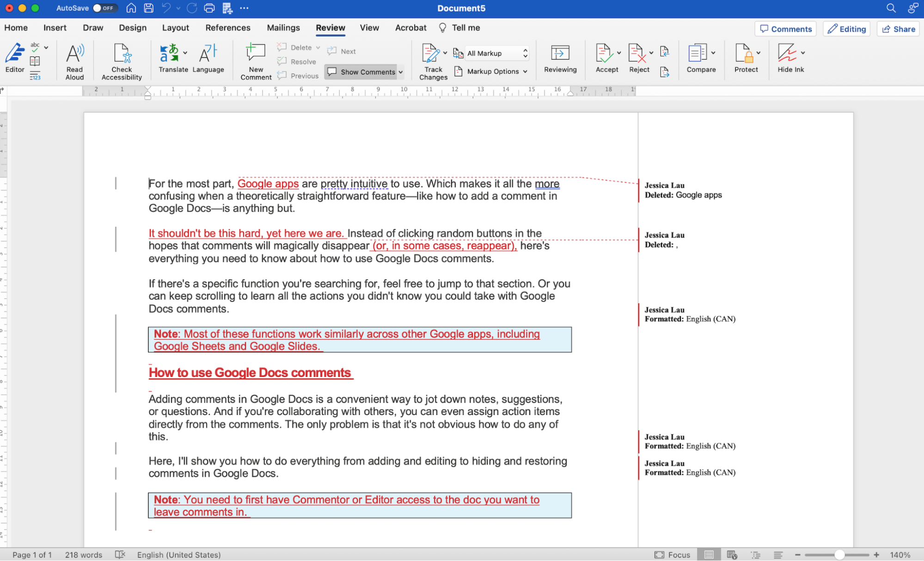Switch to Web Layout view
The image size is (924, 561).
pos(732,555)
